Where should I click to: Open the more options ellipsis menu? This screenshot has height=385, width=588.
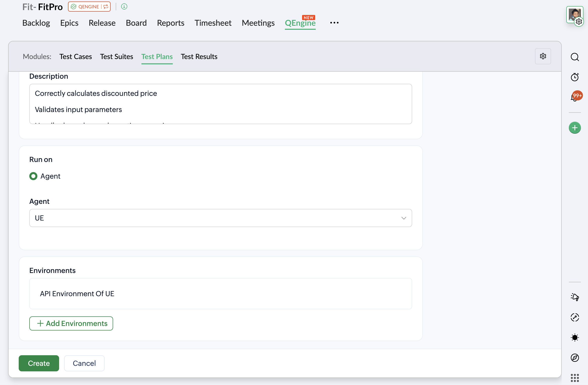point(334,23)
